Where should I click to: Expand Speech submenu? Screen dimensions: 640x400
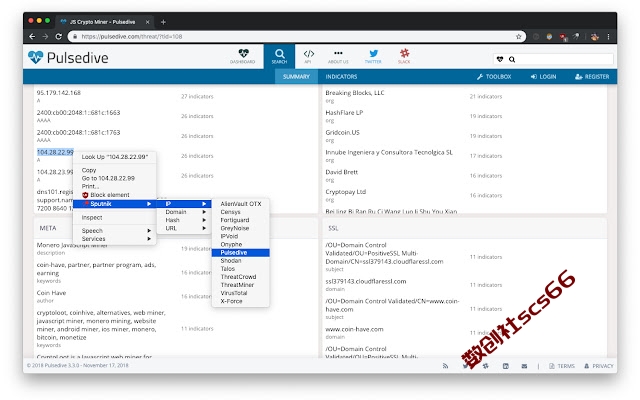pyautogui.click(x=115, y=231)
